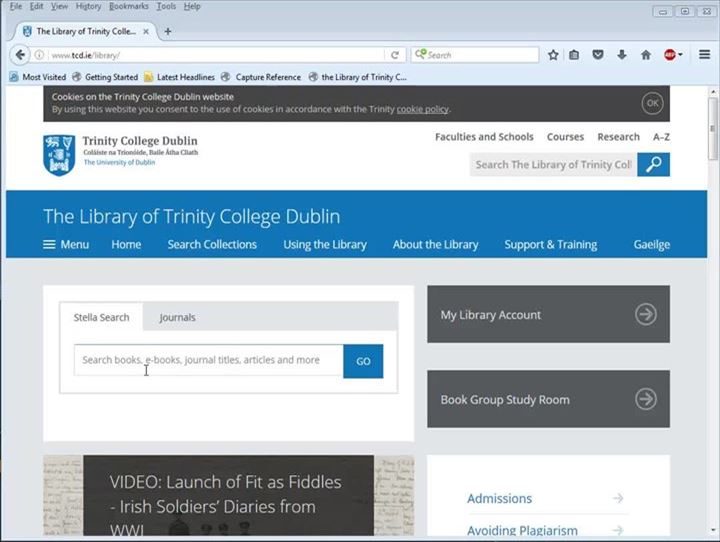Open the Firefox hamburger menu
This screenshot has height=542, width=720.
point(704,55)
